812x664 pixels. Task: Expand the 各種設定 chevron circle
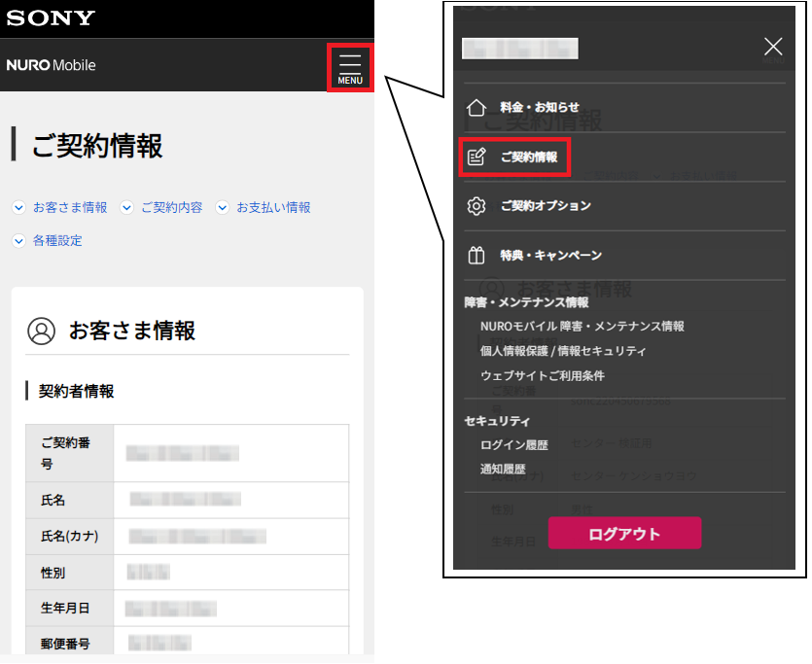18,241
